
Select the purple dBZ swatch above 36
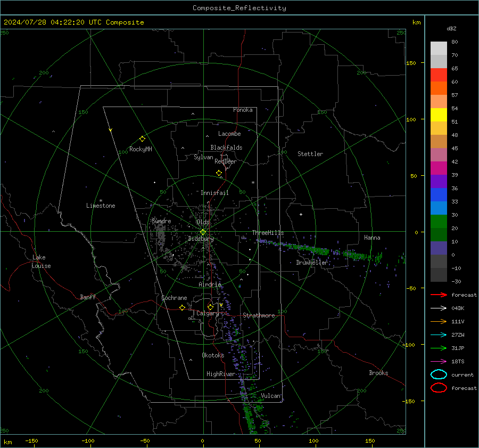pos(439,182)
